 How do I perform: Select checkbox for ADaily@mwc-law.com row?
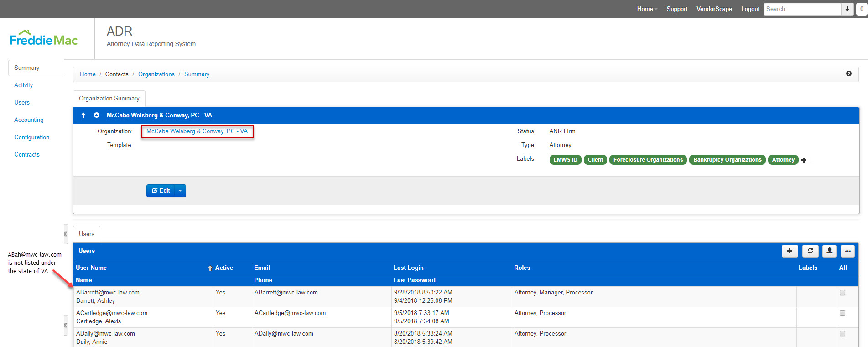pos(842,334)
